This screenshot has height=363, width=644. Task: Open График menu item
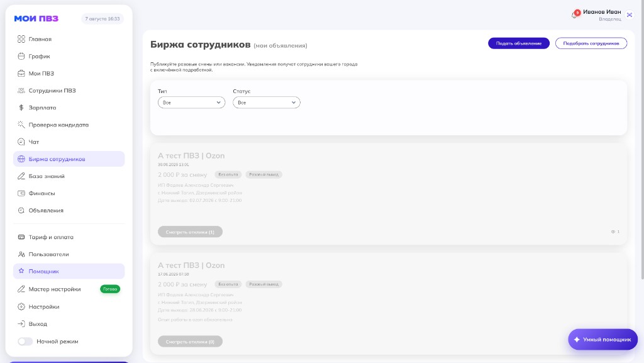[x=69, y=56]
